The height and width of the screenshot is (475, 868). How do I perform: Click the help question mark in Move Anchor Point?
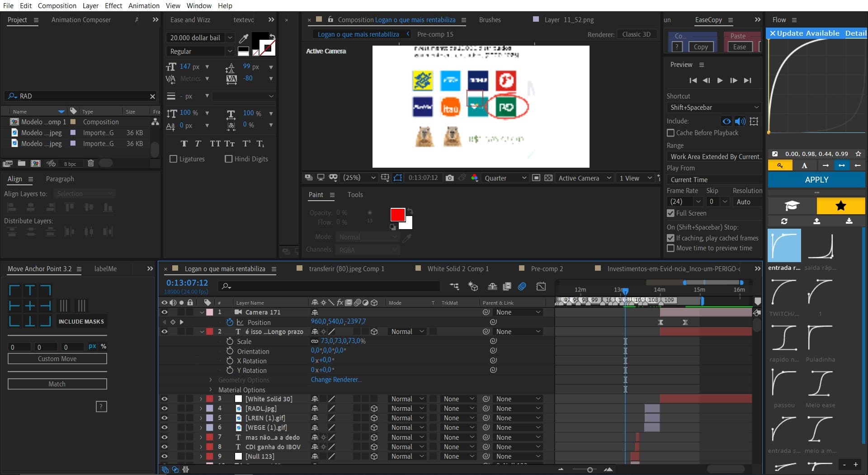tap(101, 406)
